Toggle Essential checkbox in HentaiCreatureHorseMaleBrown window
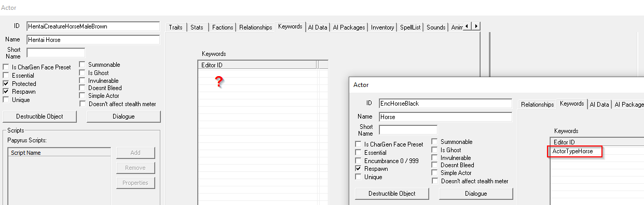644x205 pixels. [6, 76]
